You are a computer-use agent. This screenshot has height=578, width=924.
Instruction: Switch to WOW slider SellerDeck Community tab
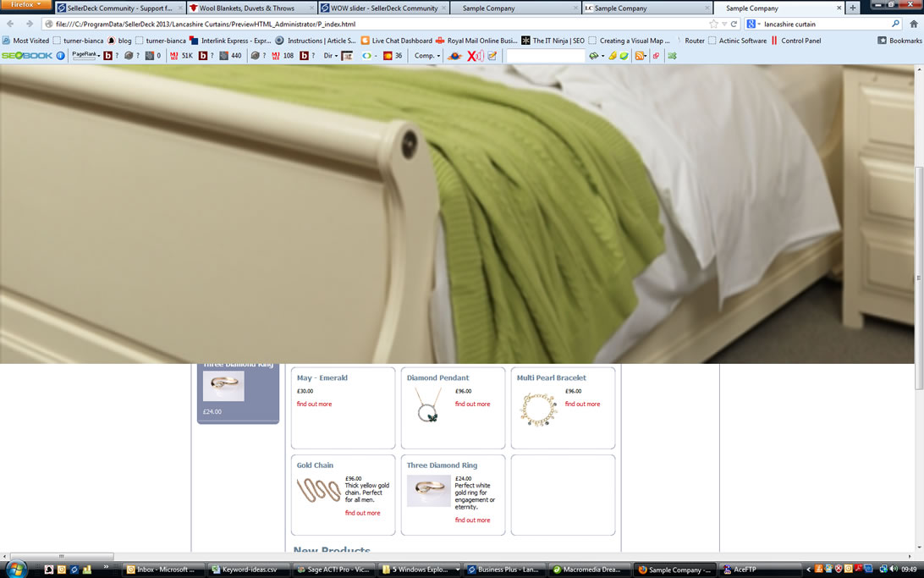[384, 8]
